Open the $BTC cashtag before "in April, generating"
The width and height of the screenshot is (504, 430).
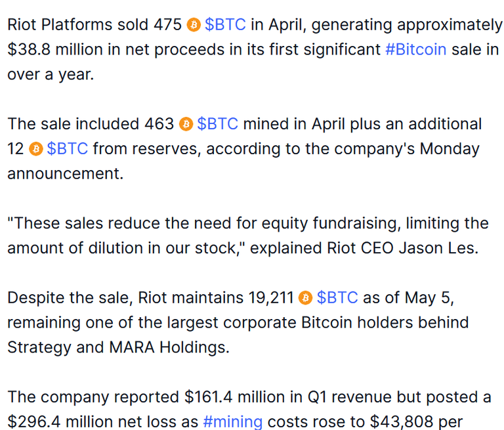(x=225, y=25)
